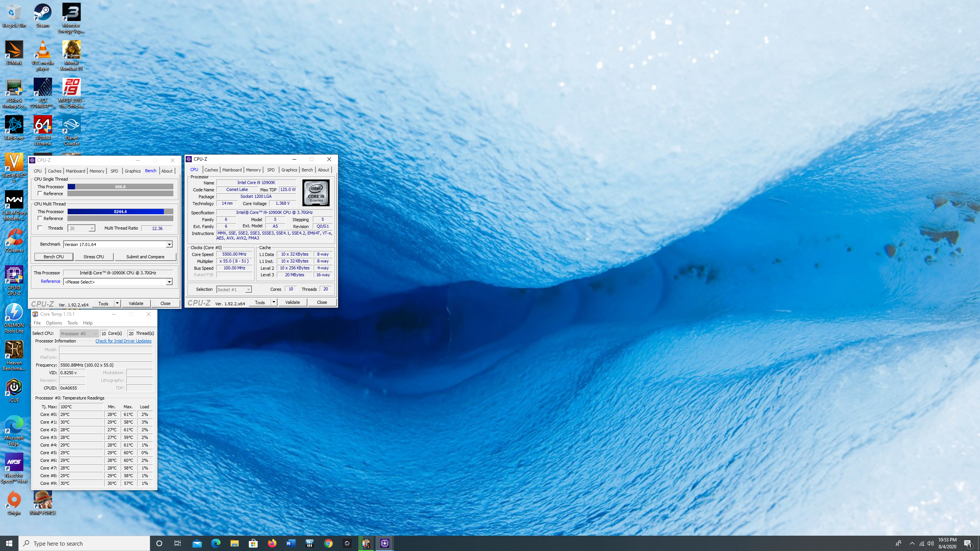Launch JUMP FORCE desktop shortcut
The height and width of the screenshot is (551, 980).
pos(42,503)
